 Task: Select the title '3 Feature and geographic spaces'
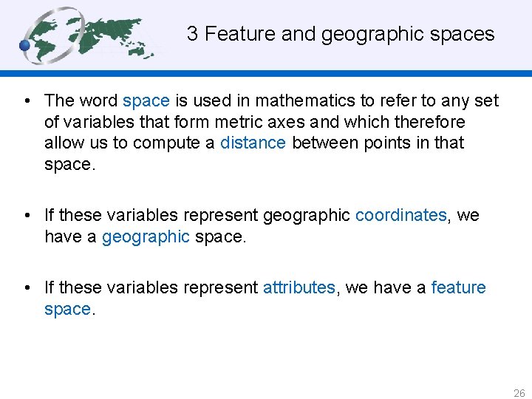pos(340,33)
